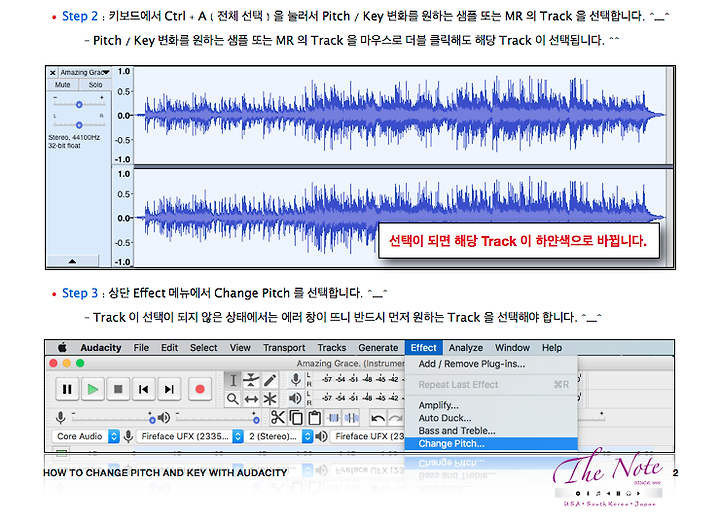Image resolution: width=720 pixels, height=519 pixels.
Task: Open the Fireface UFX output device dropdown
Action: click(x=368, y=436)
